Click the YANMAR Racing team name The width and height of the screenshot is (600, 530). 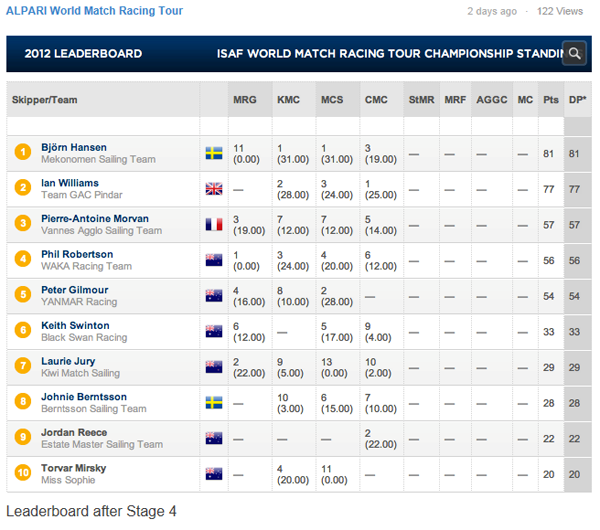click(x=79, y=302)
